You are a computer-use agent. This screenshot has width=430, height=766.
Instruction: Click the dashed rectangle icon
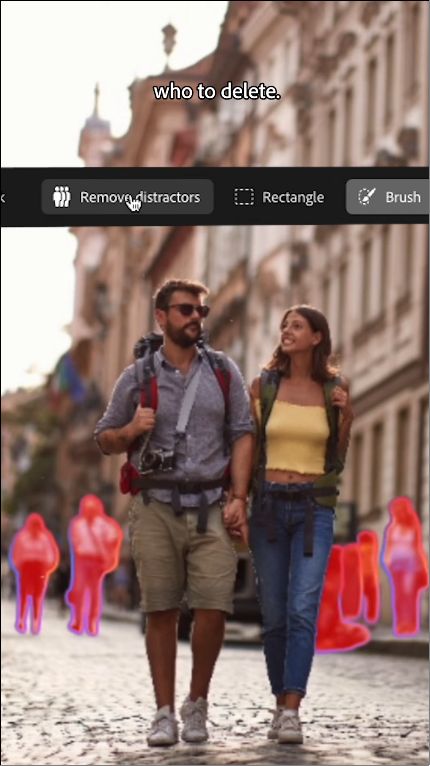click(244, 197)
